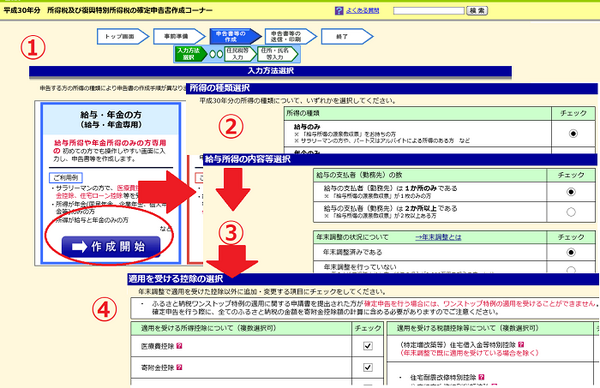Click help icon next to 医療費控除
The height and width of the screenshot is (388, 600).
pyautogui.click(x=179, y=346)
